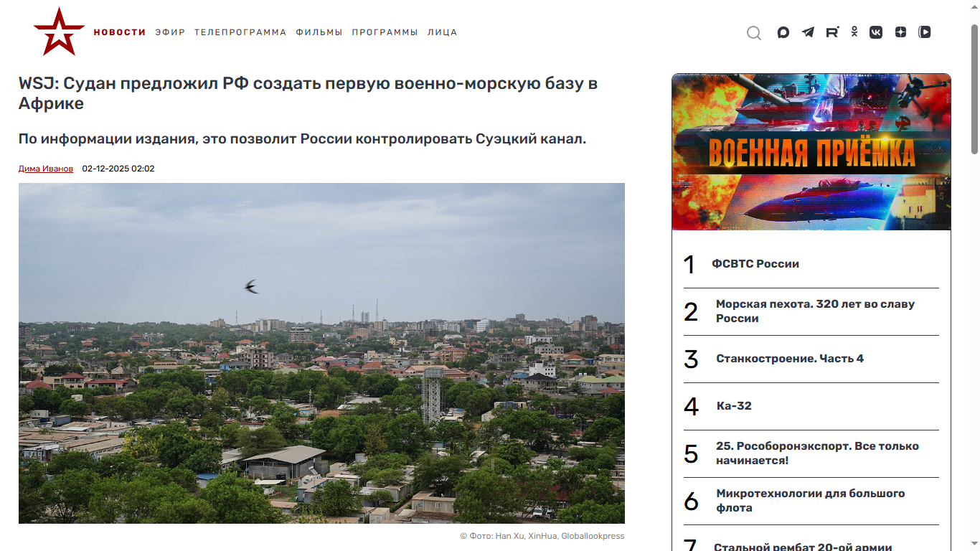Open the VK social network icon
This screenshot has height=551, width=980.
pos(876,32)
